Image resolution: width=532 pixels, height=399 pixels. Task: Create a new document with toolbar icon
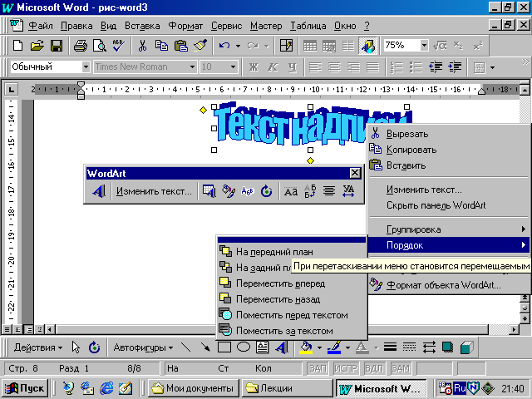coord(17,46)
